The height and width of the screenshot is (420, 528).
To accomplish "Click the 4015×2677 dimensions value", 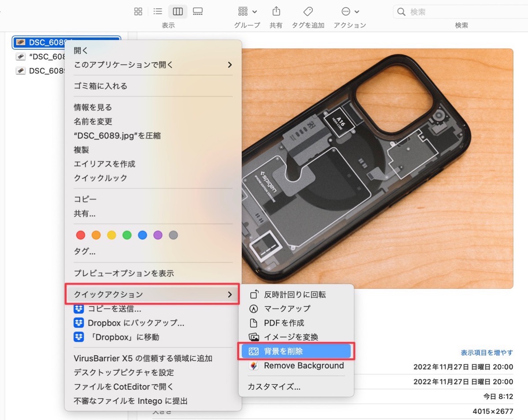I will click(493, 411).
